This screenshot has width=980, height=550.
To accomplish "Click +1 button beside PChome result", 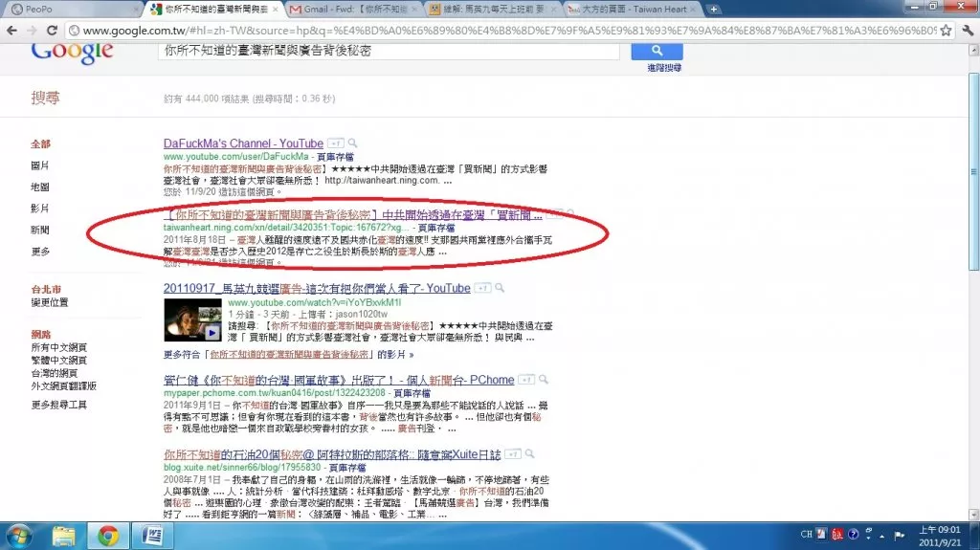I will (x=526, y=380).
